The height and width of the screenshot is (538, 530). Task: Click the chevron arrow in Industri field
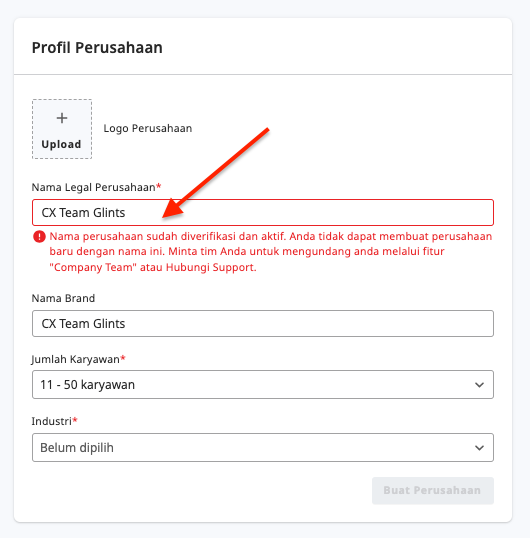click(479, 448)
